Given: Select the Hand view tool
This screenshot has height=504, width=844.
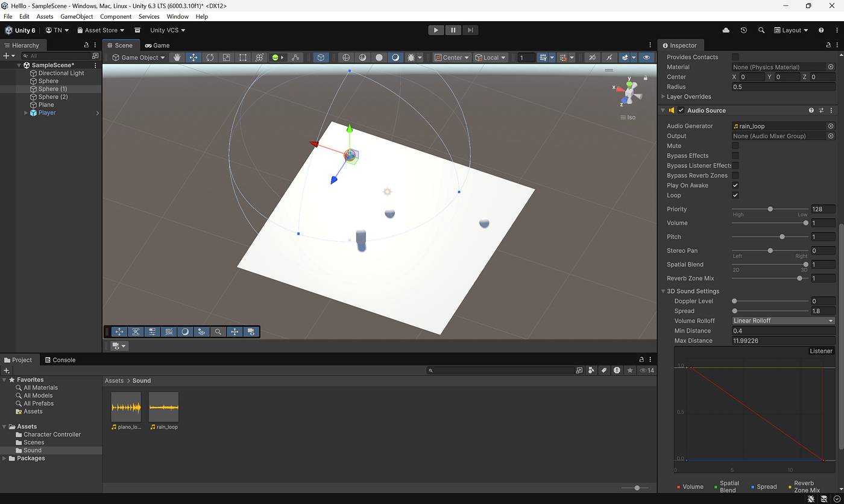Looking at the screenshot, I should 177,57.
